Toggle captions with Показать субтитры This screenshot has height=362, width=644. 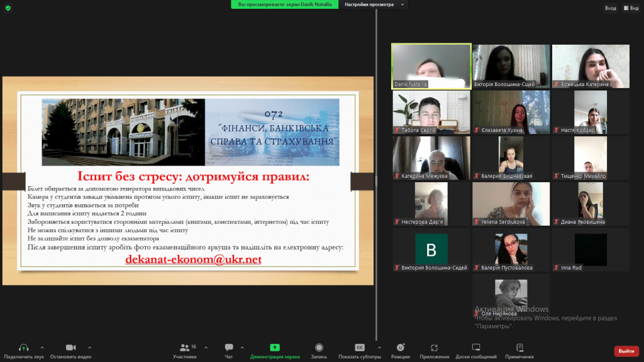[360, 350]
